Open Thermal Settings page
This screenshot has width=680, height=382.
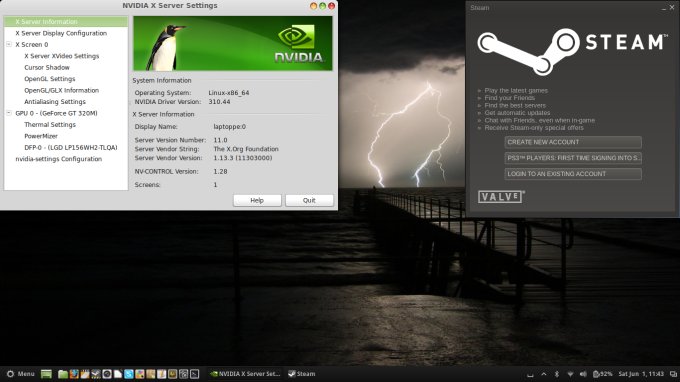pos(50,124)
